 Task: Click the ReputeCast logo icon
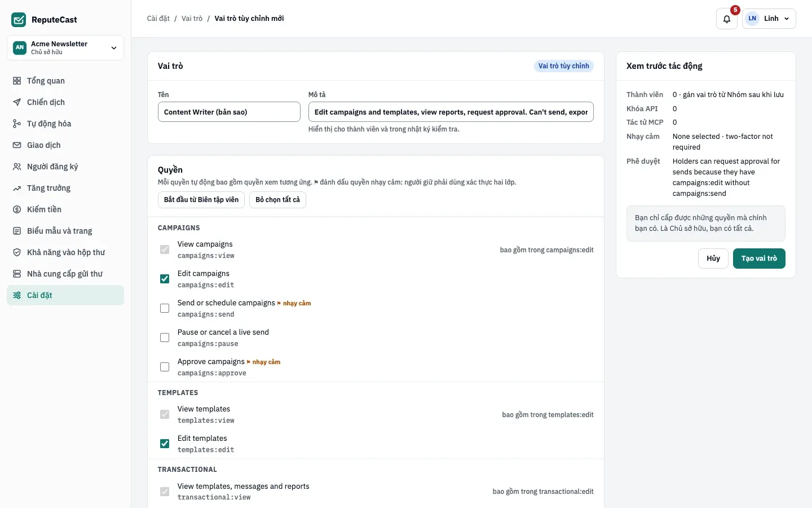[19, 20]
